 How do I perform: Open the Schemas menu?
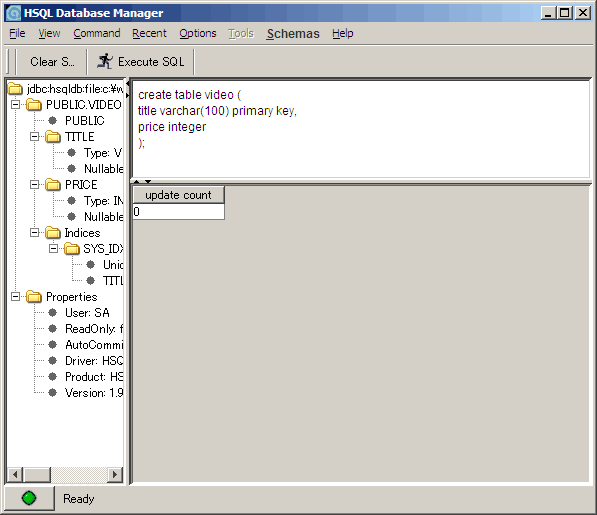(293, 33)
